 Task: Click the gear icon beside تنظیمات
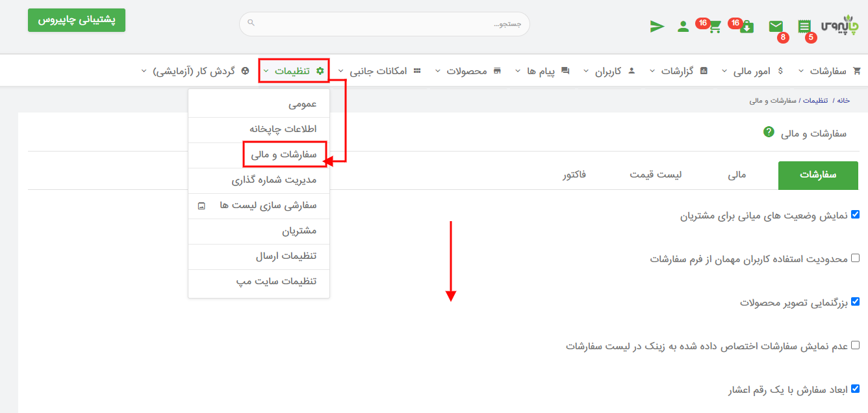click(x=320, y=70)
